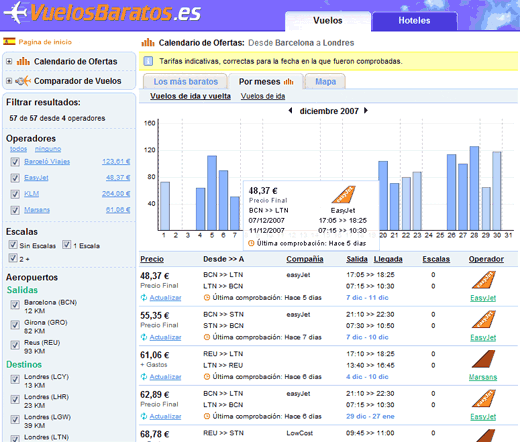This screenshot has width=520, height=442.
Task: Sort results by Compañía column
Action: click(x=305, y=259)
